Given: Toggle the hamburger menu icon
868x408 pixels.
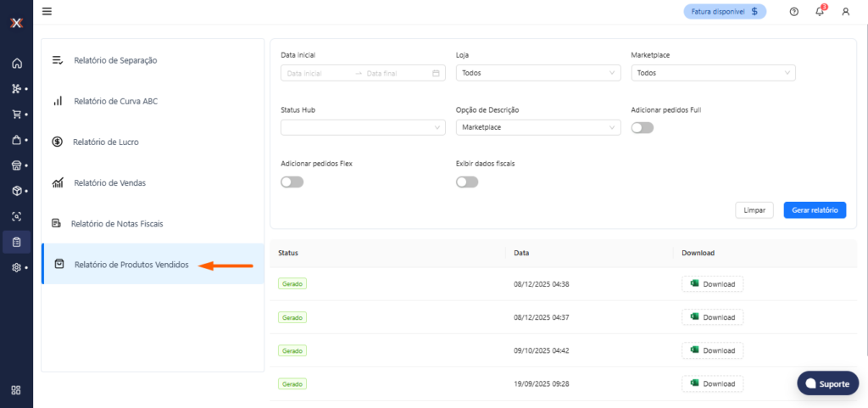Looking at the screenshot, I should tap(47, 11).
